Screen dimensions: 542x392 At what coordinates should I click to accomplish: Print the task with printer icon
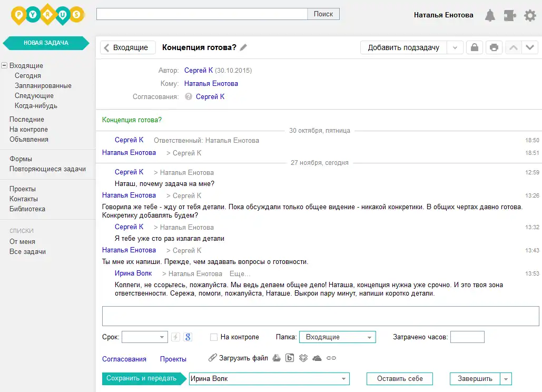click(494, 47)
